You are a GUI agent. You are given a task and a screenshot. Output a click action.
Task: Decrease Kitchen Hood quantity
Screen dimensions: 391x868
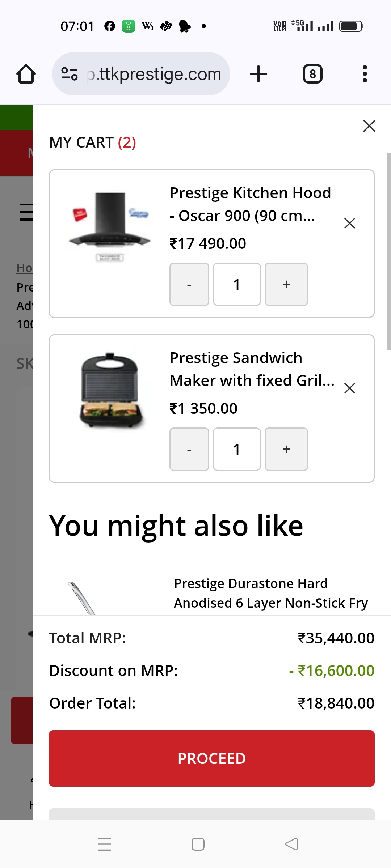pyautogui.click(x=189, y=284)
